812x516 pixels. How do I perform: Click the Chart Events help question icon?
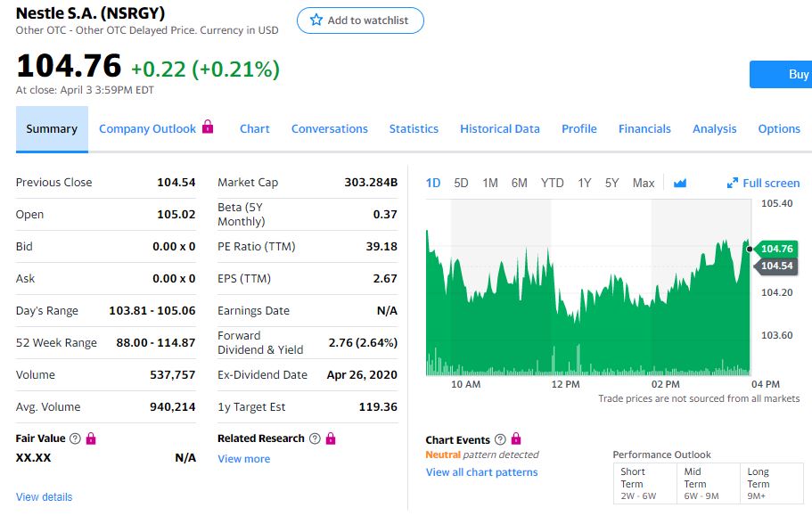coord(500,439)
